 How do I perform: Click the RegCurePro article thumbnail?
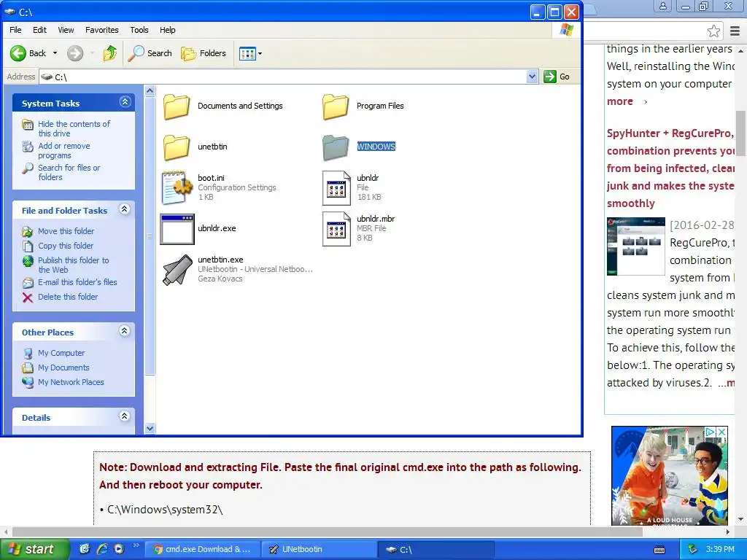tap(635, 246)
